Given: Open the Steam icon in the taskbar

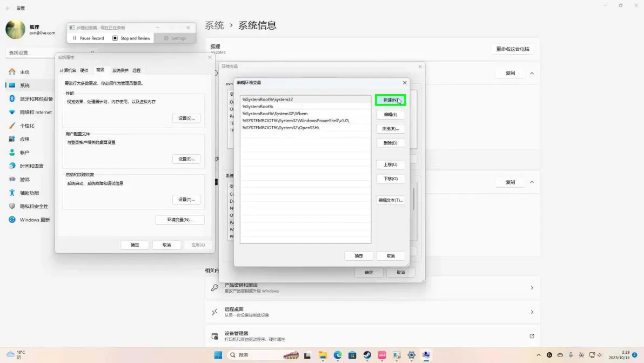Looking at the screenshot, I should tap(367, 355).
